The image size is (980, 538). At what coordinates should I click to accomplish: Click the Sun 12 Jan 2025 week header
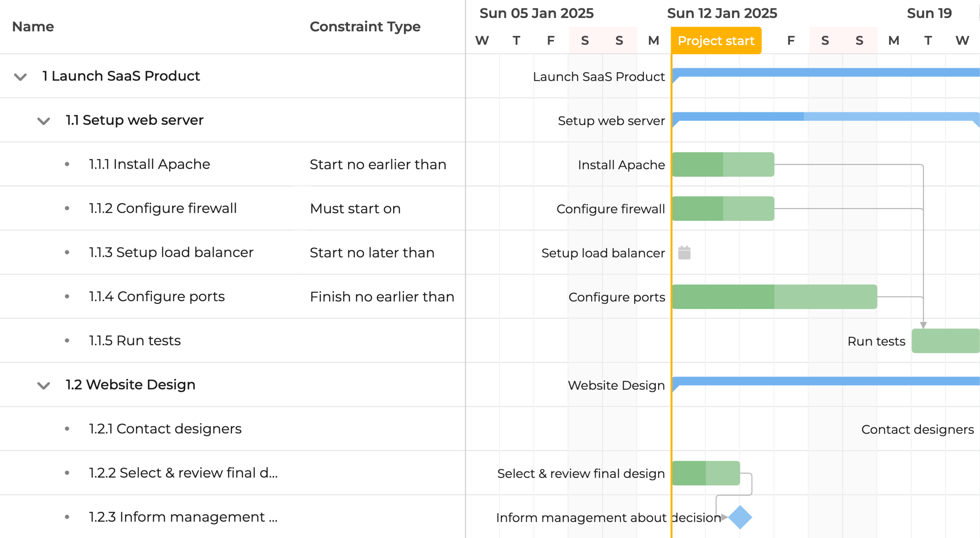(722, 13)
